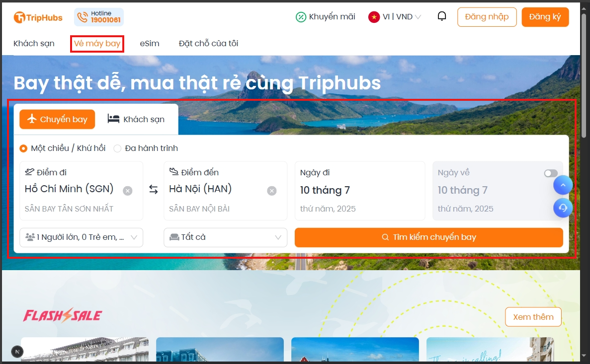The height and width of the screenshot is (364, 590).
Task: Select the Ngày đi departure date field
Action: point(360,191)
